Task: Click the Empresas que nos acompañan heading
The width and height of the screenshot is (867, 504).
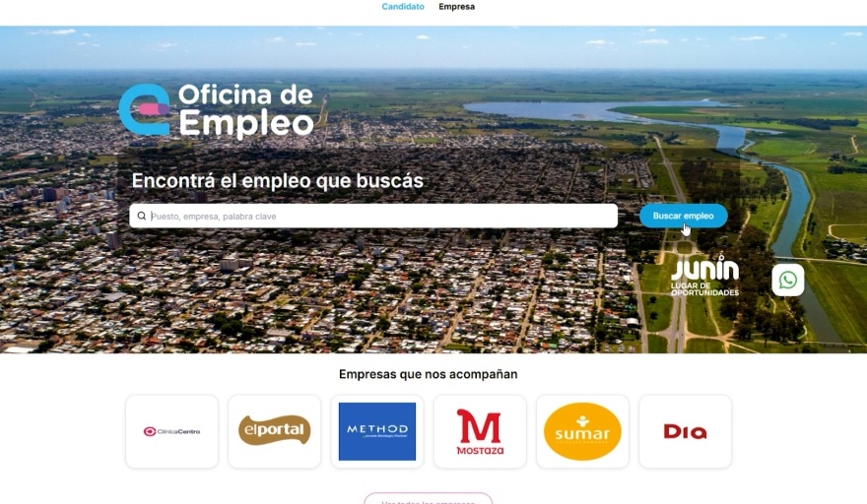Action: [x=428, y=374]
